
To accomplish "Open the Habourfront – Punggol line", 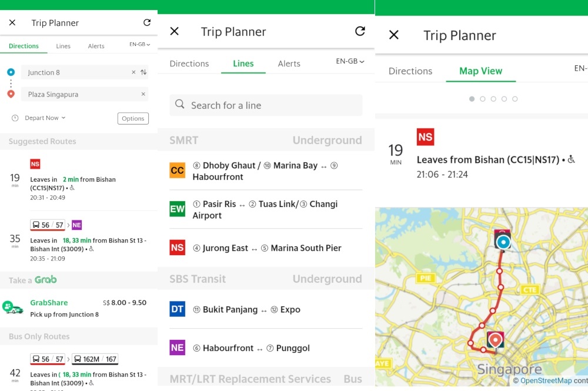I will (266, 348).
